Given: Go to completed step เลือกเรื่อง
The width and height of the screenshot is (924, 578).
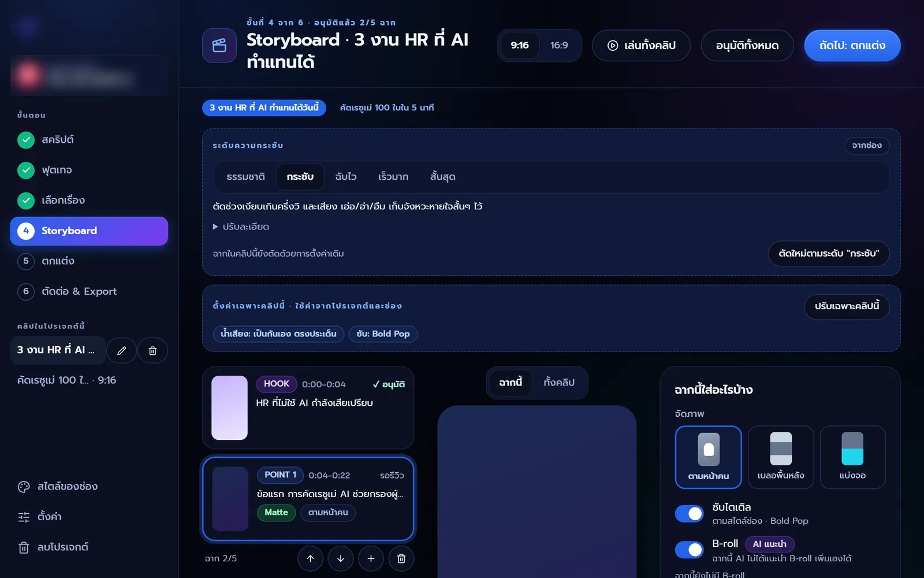Looking at the screenshot, I should tap(89, 200).
